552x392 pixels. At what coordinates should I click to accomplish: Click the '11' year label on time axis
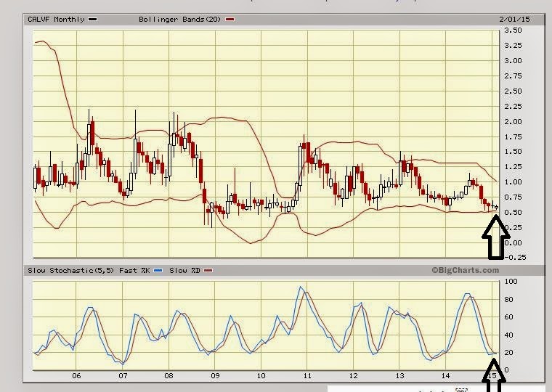coord(307,376)
